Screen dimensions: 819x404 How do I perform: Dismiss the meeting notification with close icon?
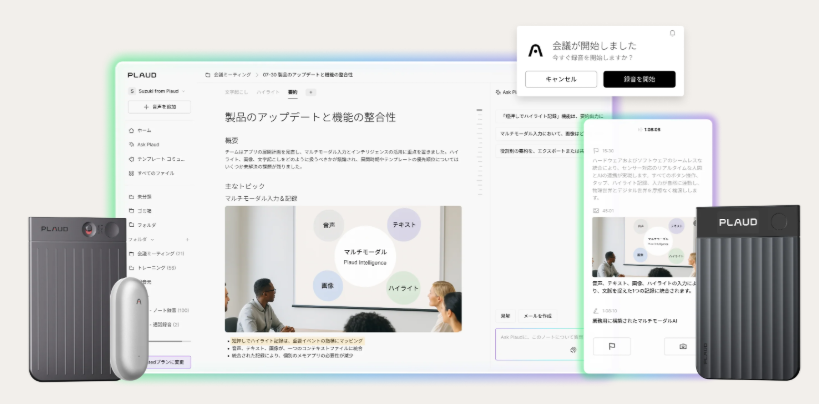tap(672, 33)
